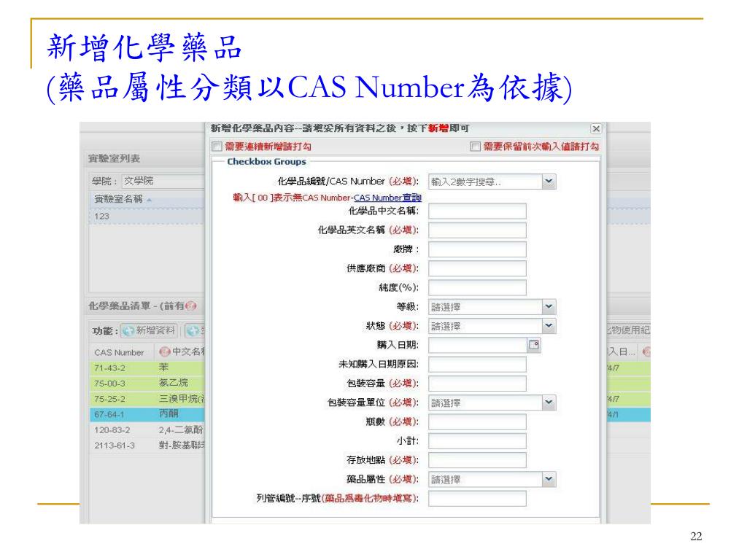Click the 包裝容量單位 請選擇 combo field
This screenshot has height=560, width=747.
(485, 402)
